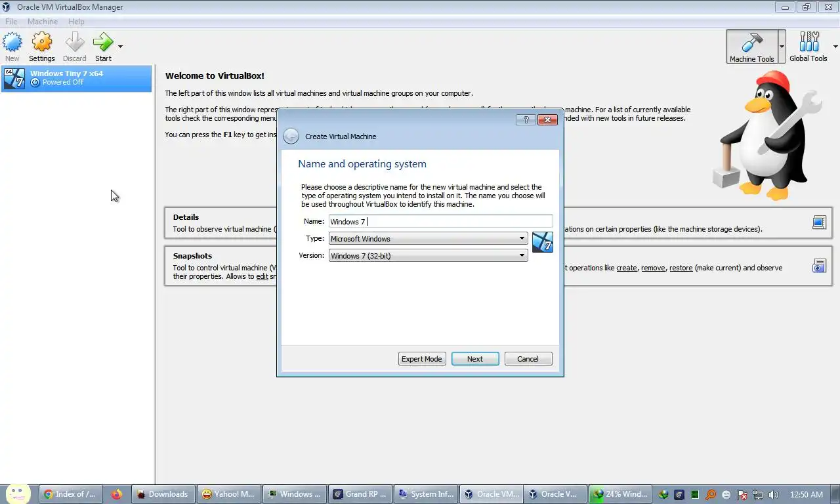This screenshot has width=840, height=504.
Task: Follow the 'remove' link in Snapshots description
Action: 653,268
